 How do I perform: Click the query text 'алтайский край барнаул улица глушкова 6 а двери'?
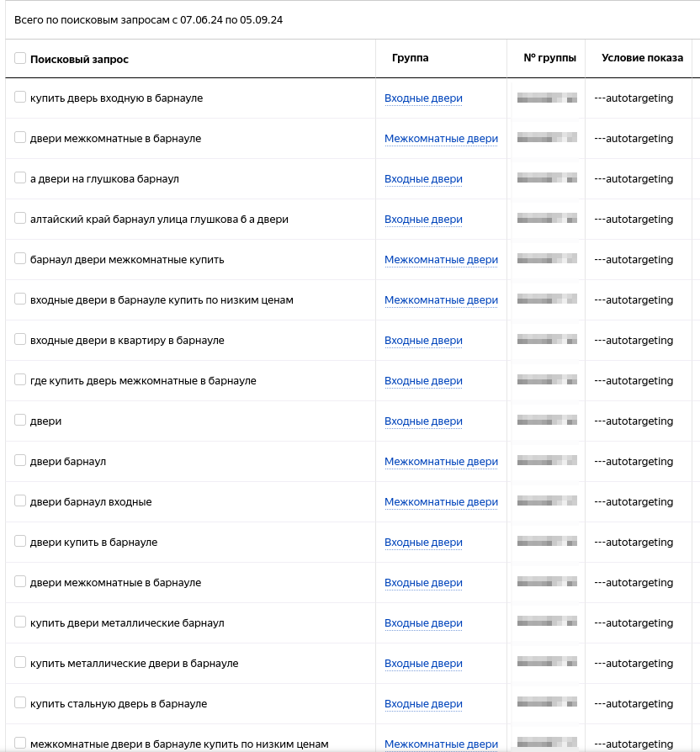point(159,220)
